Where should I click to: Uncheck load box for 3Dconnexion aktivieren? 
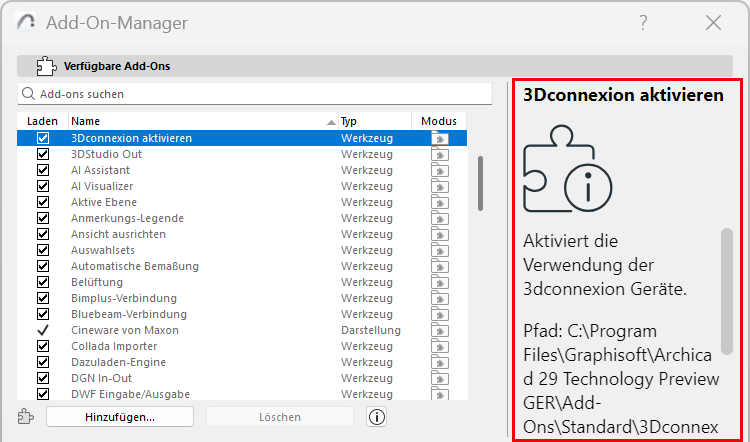click(43, 138)
